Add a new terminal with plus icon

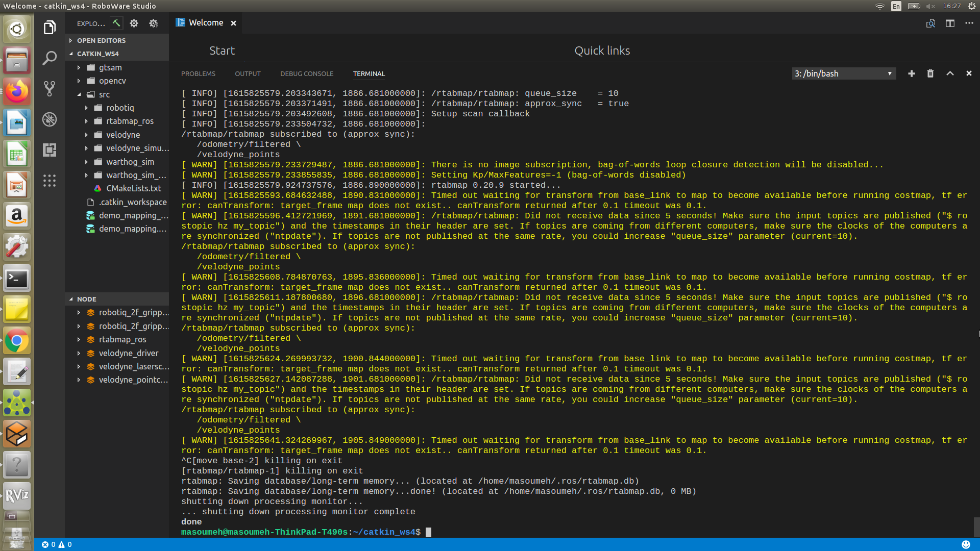click(x=911, y=73)
